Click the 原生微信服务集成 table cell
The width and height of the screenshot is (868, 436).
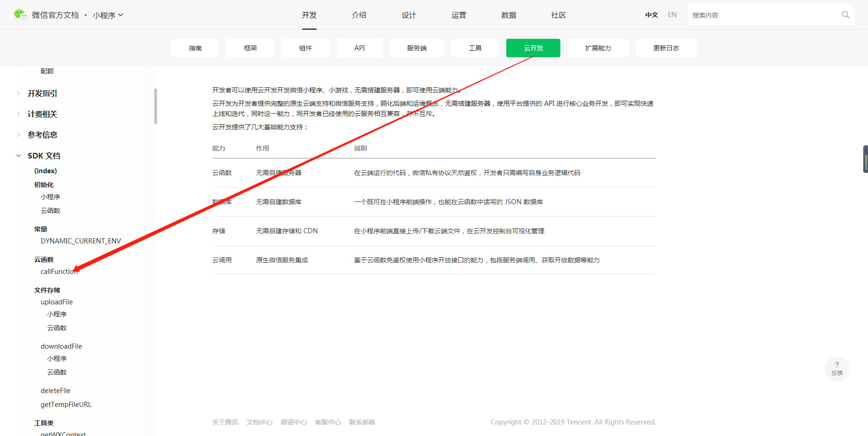pos(282,260)
